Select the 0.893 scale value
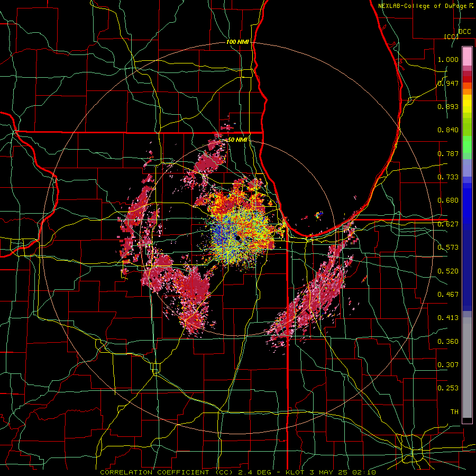 [448, 106]
